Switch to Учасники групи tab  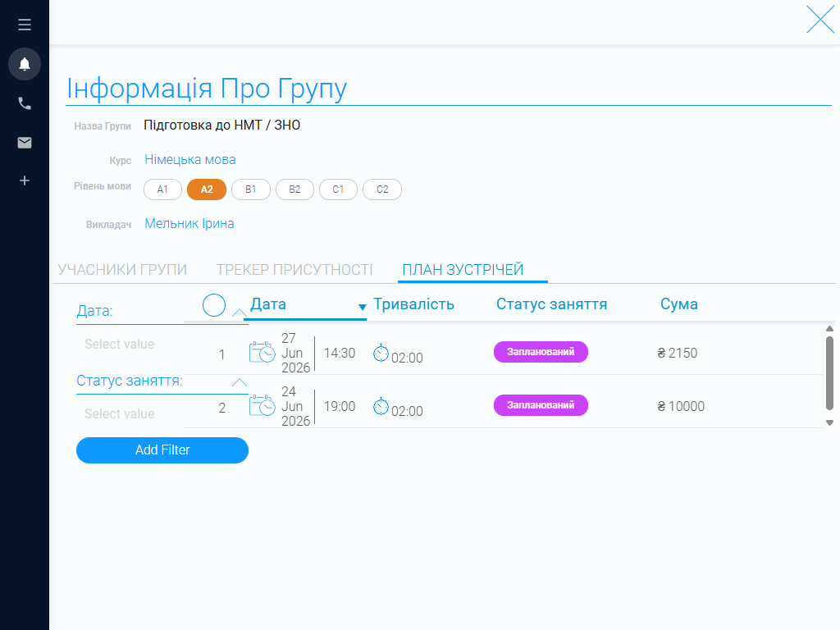point(123,269)
